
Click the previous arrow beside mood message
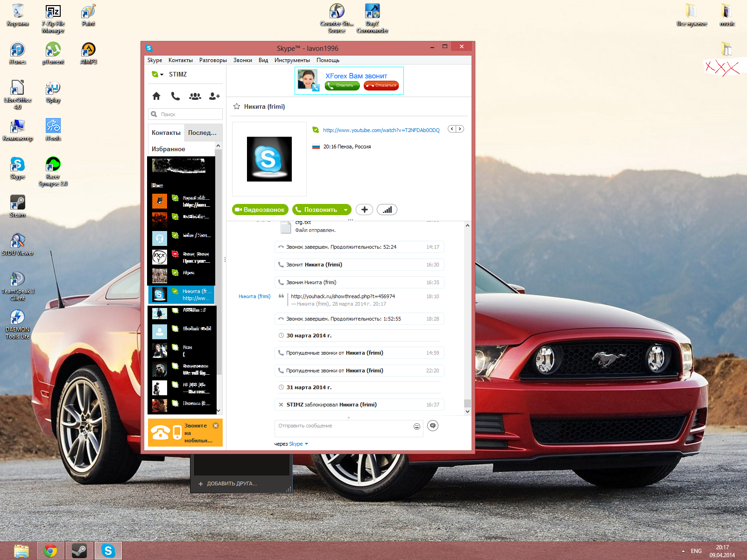pos(452,129)
